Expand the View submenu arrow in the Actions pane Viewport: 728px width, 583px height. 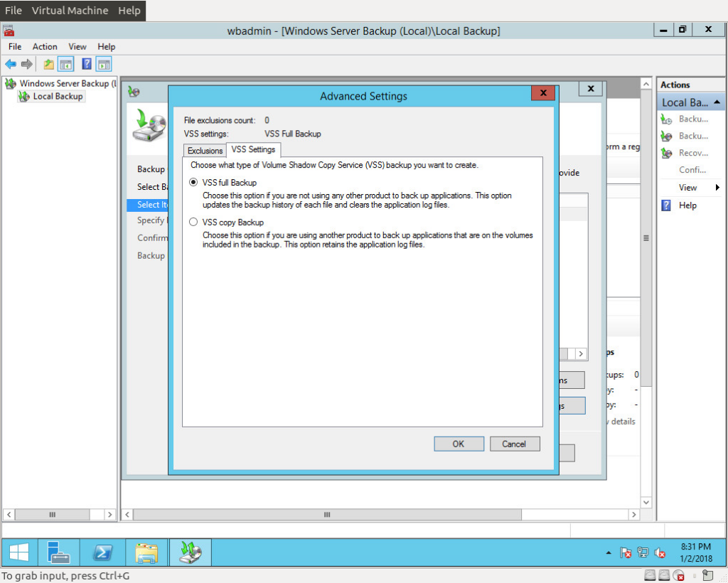(717, 188)
